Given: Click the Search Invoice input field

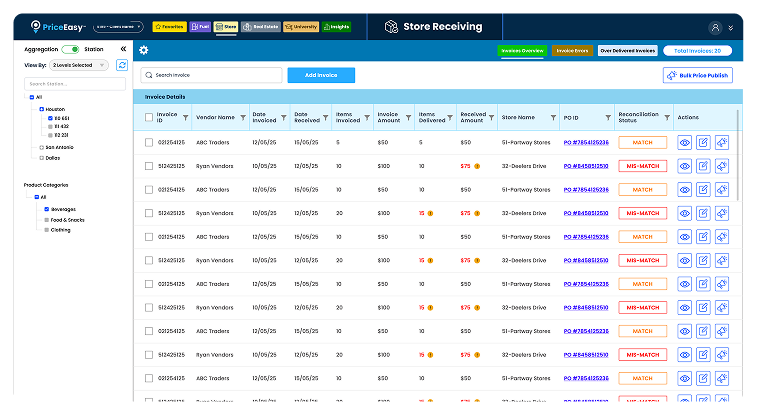Looking at the screenshot, I should (x=210, y=75).
